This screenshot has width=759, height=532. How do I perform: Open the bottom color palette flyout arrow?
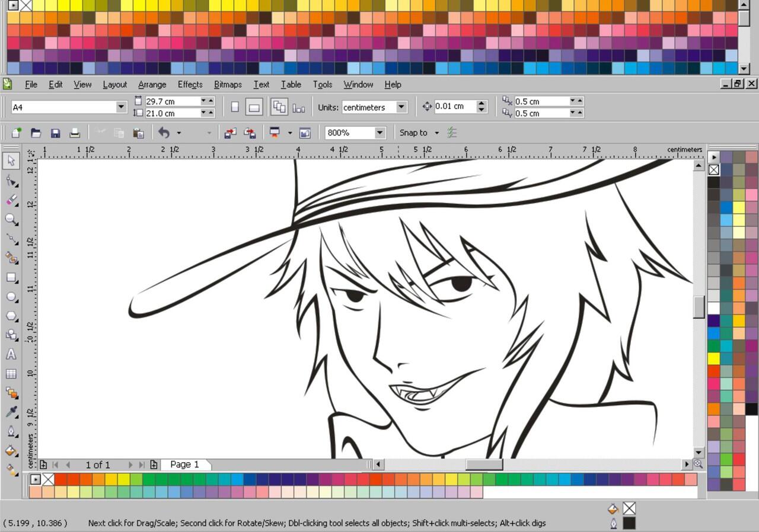(x=36, y=479)
